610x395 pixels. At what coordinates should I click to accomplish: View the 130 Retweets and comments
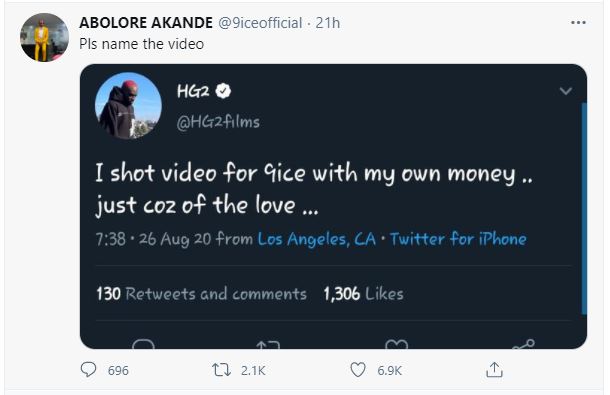202,294
